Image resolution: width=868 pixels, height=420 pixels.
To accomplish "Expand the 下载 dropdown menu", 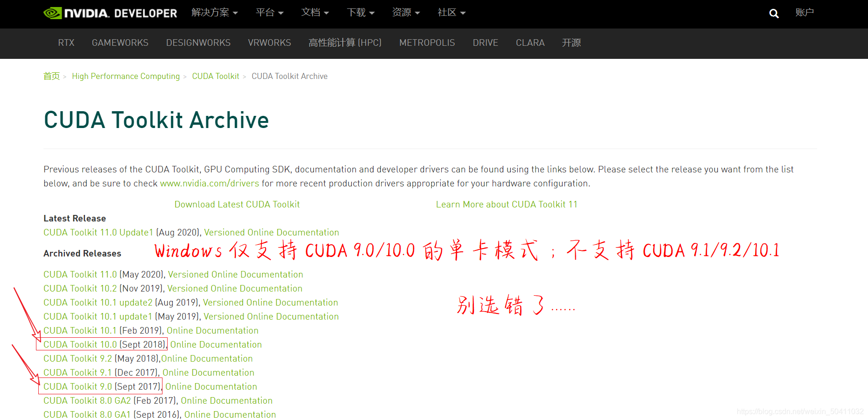I will click(361, 13).
